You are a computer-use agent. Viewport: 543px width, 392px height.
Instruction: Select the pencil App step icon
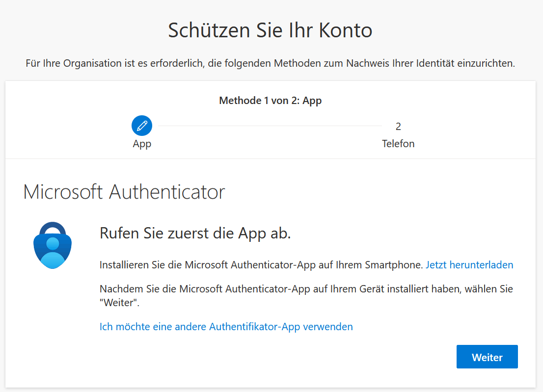[142, 126]
